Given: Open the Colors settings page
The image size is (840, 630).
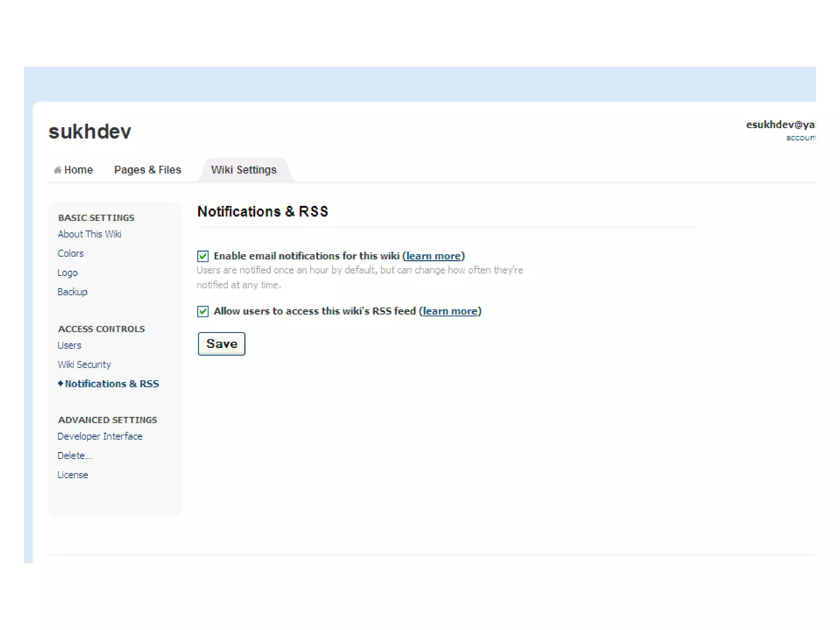Looking at the screenshot, I should pyautogui.click(x=71, y=253).
